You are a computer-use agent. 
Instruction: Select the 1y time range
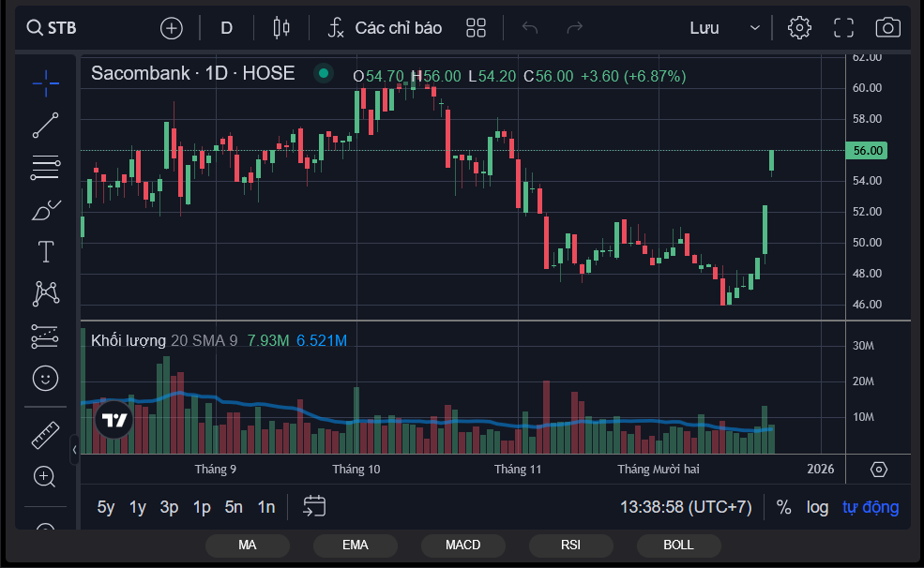[x=137, y=507]
